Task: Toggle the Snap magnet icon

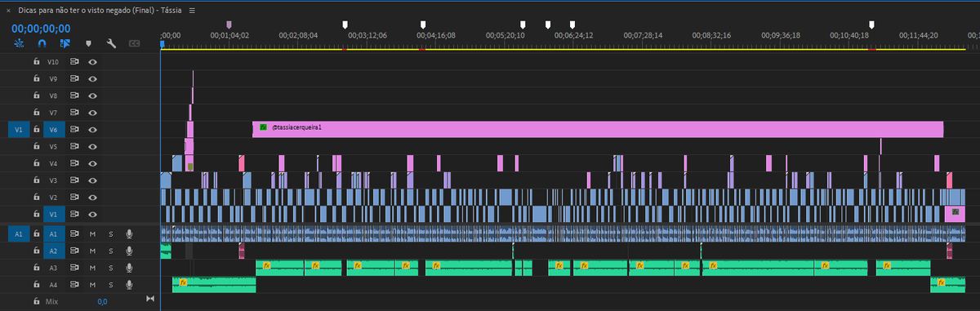Action: pos(42,43)
